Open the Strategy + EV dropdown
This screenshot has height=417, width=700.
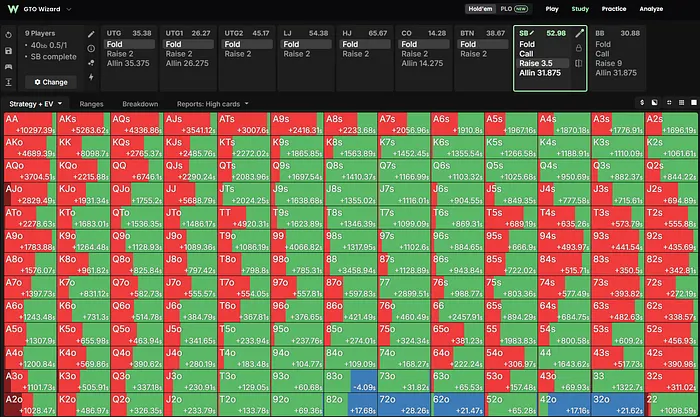coord(36,104)
